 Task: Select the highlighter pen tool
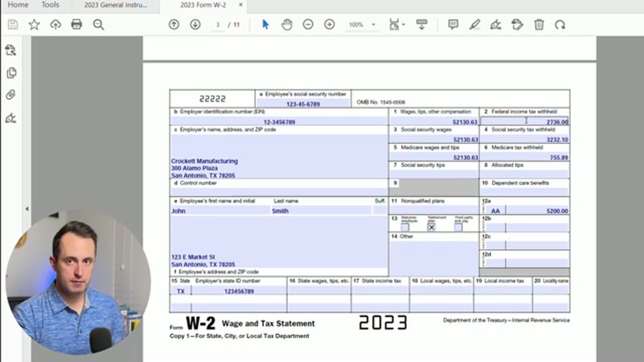474,25
